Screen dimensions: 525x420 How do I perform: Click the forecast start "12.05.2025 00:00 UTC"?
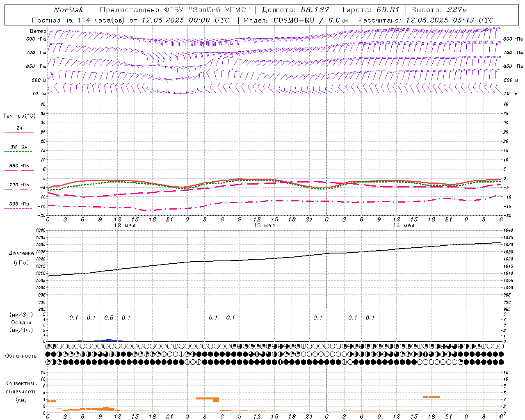(185, 20)
